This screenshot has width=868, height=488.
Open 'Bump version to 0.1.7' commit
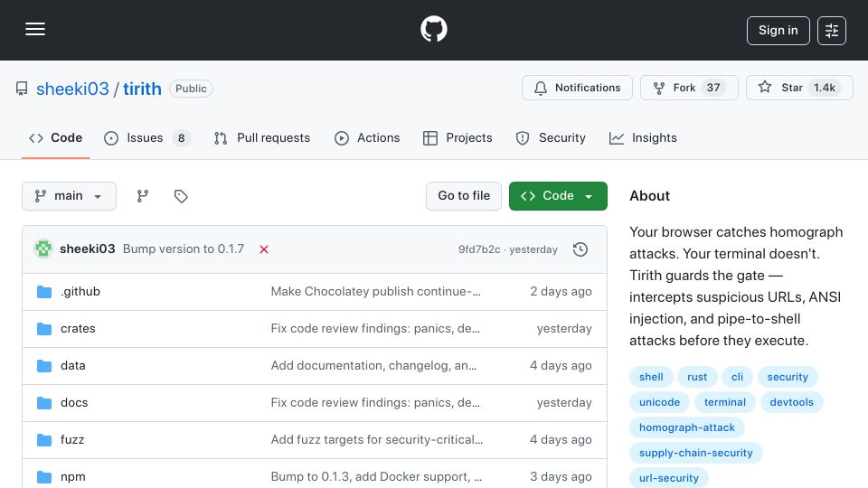pos(184,249)
